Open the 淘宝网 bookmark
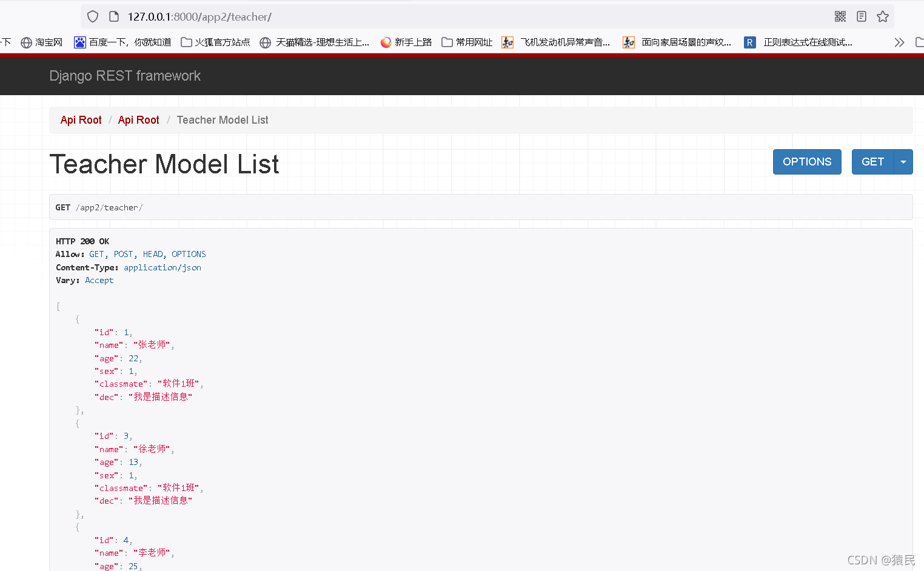Image resolution: width=924 pixels, height=571 pixels. (x=42, y=42)
